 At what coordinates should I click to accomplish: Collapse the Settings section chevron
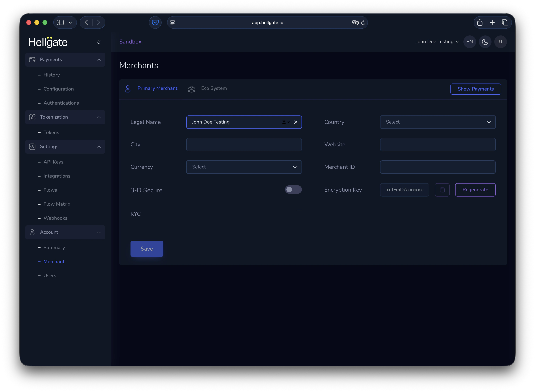99,147
